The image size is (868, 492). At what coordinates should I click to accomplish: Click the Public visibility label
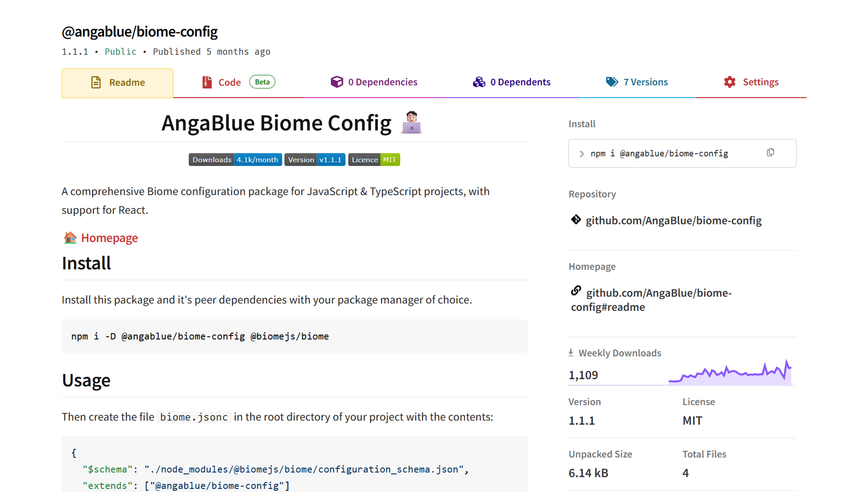click(x=120, y=51)
